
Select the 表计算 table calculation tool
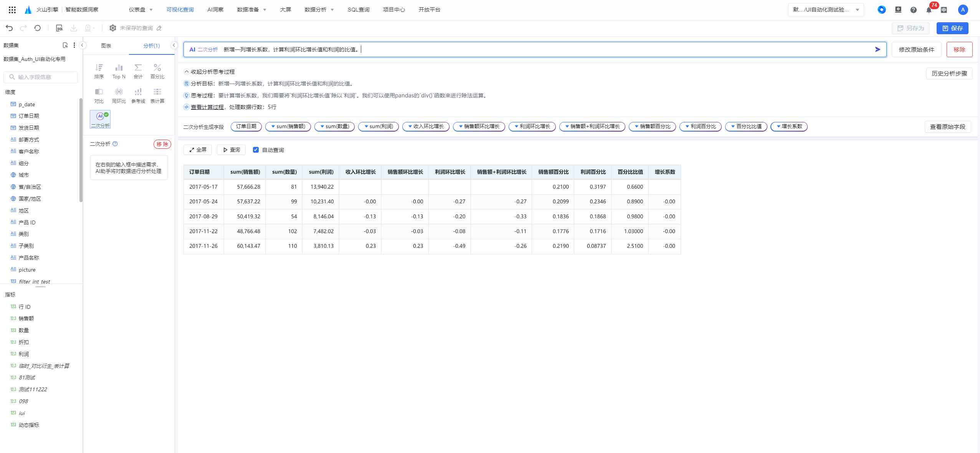pos(157,96)
